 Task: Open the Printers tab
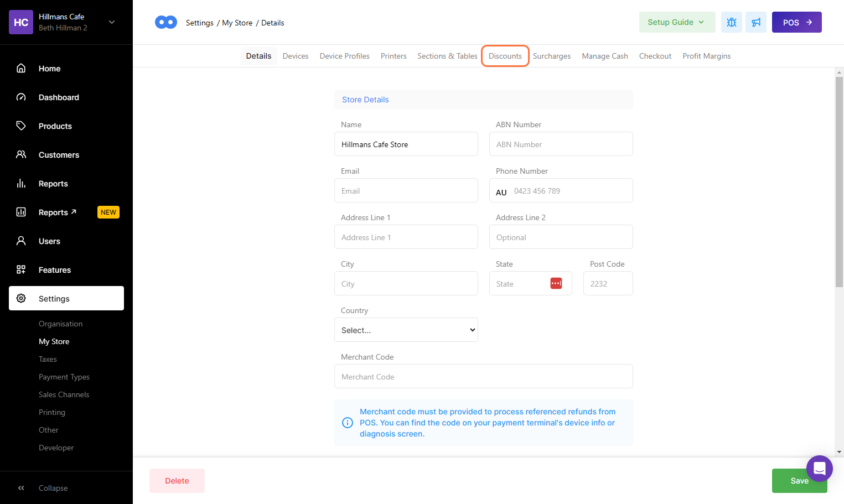click(x=393, y=56)
